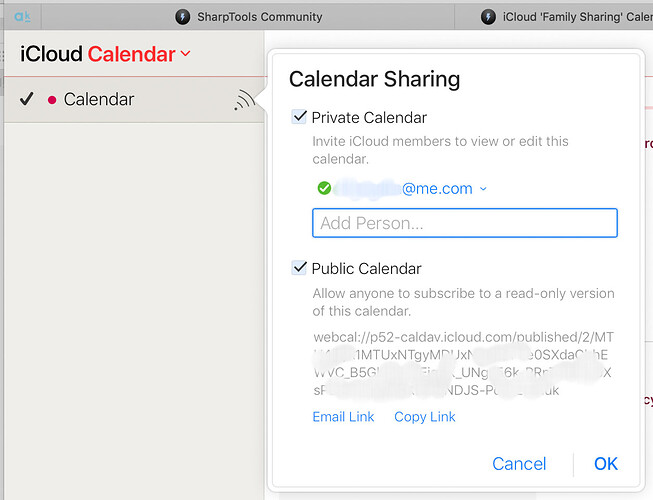Image resolution: width=653 pixels, height=500 pixels.
Task: Open the sharing broadcast icon beside Calendar
Action: coord(244,100)
